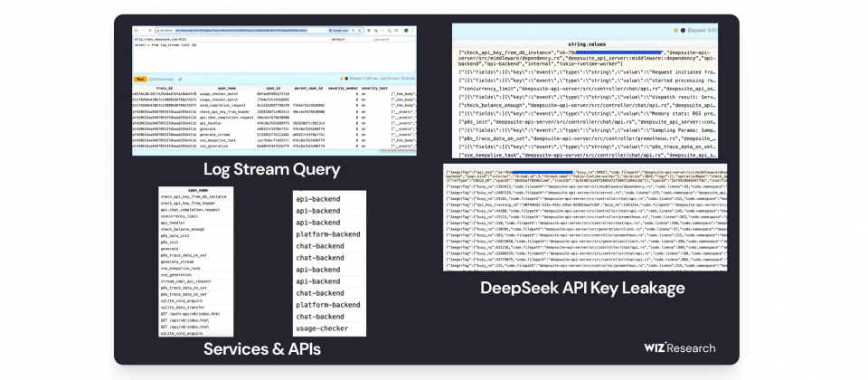Screen dimensions: 868x380
Task: Click the span_id column header
Action: 273,88
